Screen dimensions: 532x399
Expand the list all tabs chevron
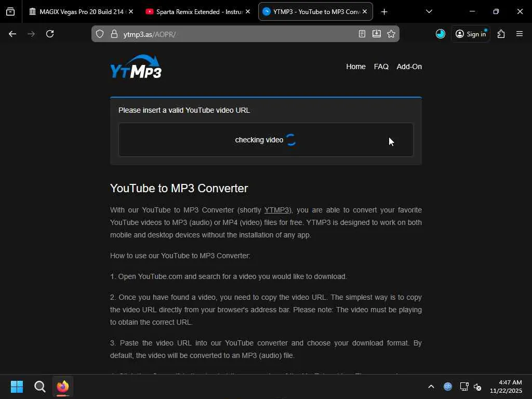point(429,12)
